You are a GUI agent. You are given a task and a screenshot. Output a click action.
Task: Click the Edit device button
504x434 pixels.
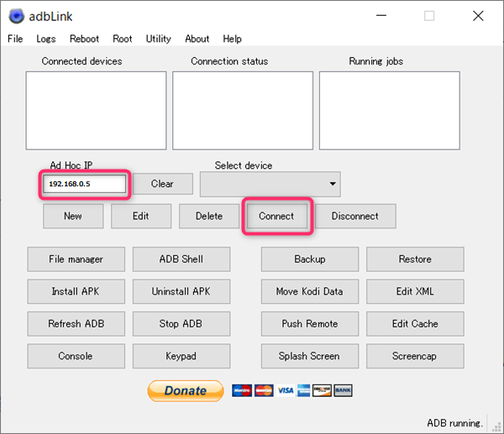(141, 217)
